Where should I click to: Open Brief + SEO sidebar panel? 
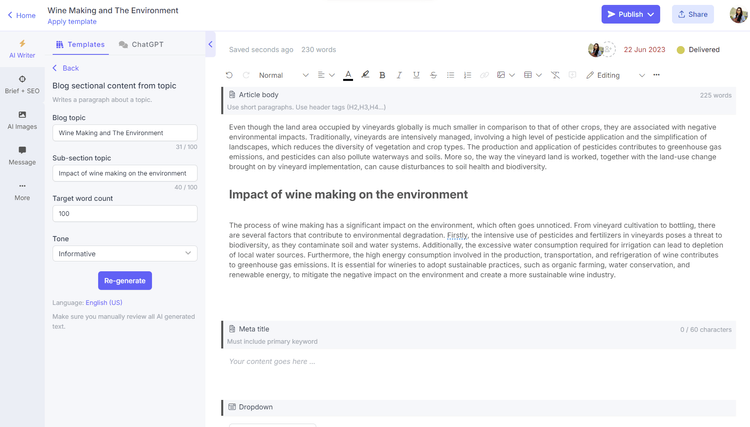coord(22,85)
